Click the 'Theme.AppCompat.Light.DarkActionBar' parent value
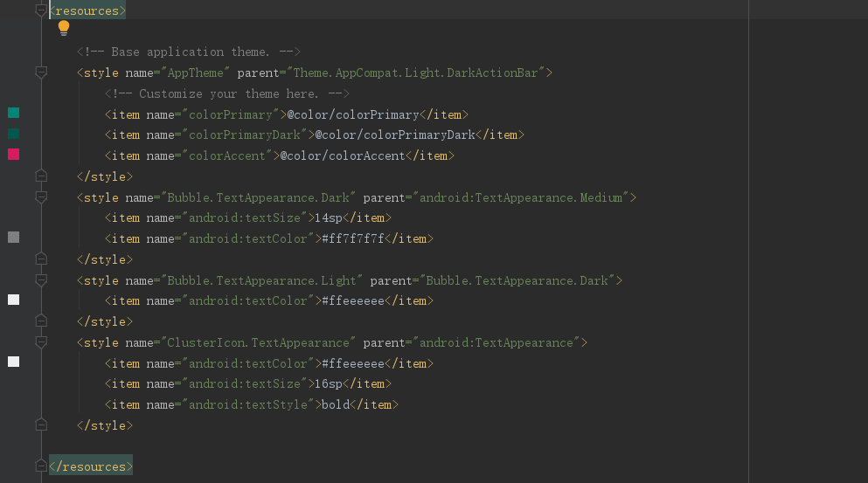 coord(415,73)
